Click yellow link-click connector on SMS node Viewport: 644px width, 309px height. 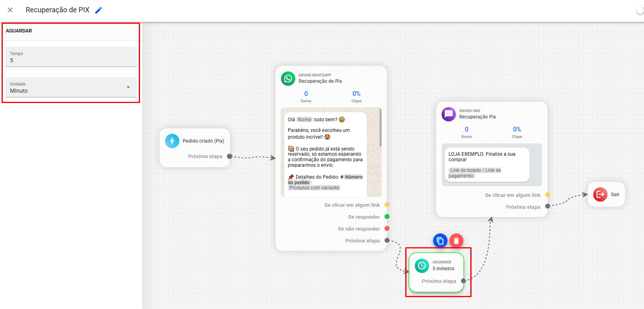point(548,195)
